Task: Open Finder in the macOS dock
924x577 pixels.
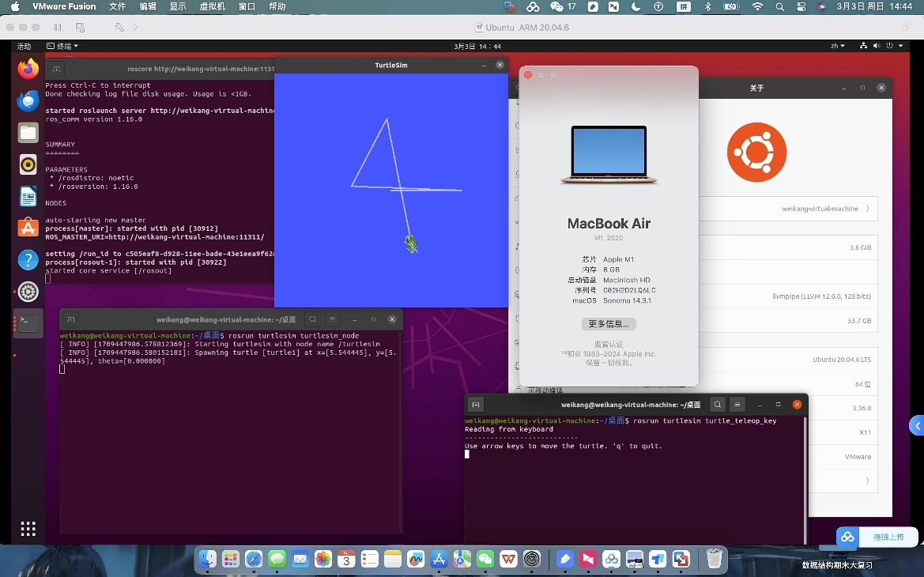Action: point(207,558)
